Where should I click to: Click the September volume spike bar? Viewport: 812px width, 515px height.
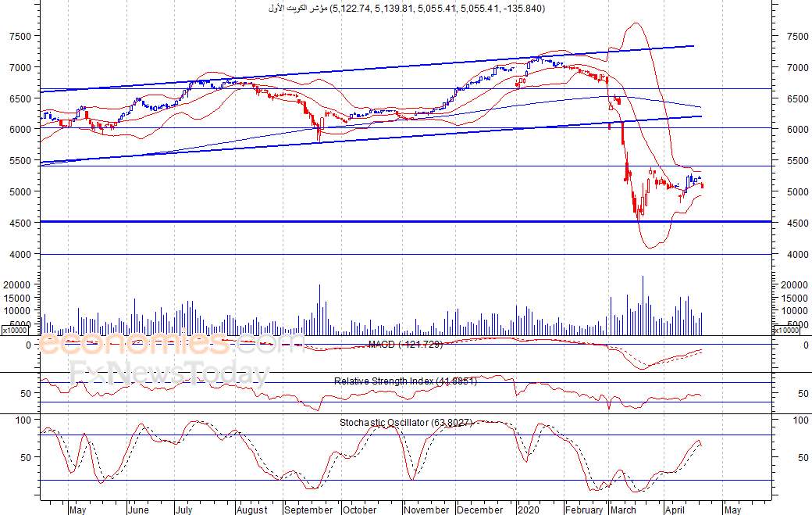pos(319,309)
